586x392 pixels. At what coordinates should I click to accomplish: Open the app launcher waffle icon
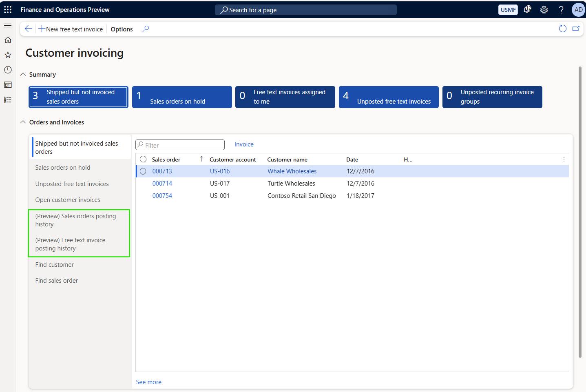coord(8,9)
